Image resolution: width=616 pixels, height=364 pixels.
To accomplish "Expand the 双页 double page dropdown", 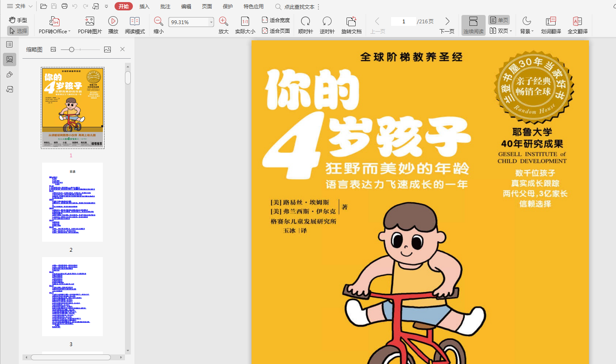I will (511, 31).
